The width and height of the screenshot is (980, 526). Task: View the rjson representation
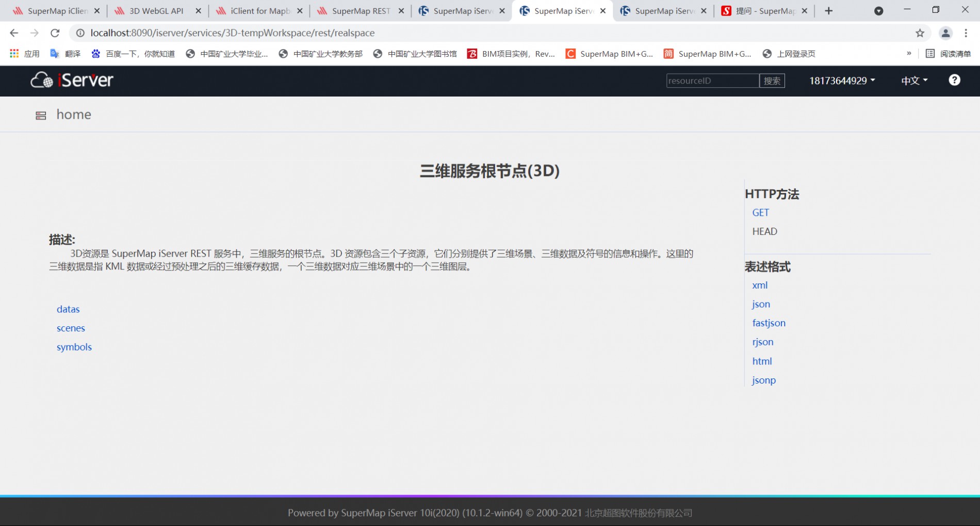click(762, 342)
